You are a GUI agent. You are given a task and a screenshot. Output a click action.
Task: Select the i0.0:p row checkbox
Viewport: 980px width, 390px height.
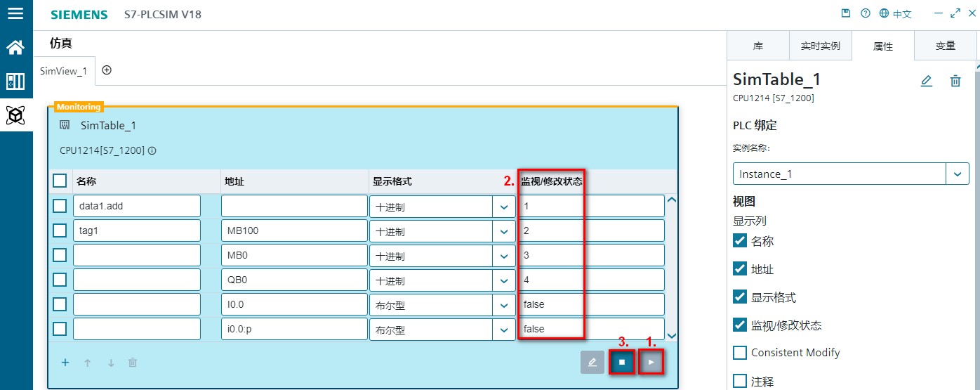(x=60, y=329)
